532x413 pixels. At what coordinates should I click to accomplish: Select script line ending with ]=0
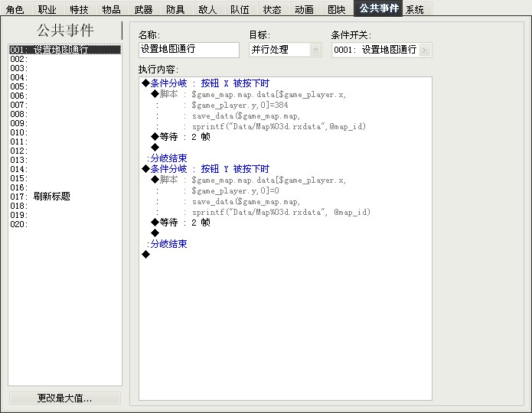click(235, 190)
